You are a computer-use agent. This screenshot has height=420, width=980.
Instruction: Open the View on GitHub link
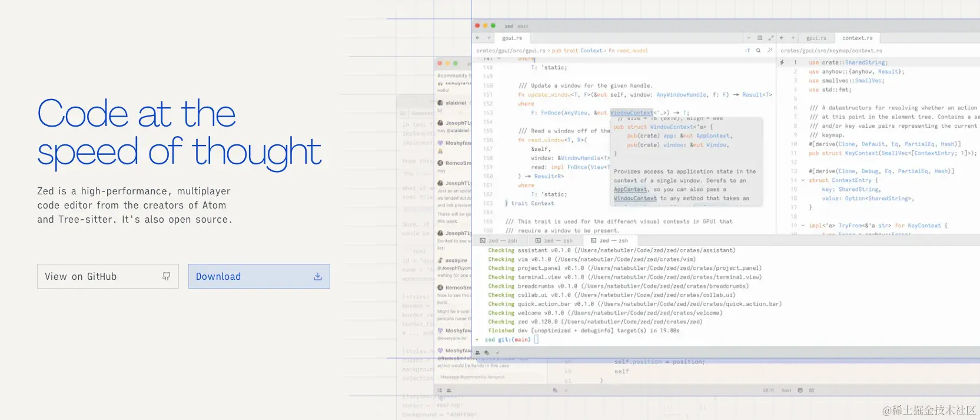[x=108, y=276]
